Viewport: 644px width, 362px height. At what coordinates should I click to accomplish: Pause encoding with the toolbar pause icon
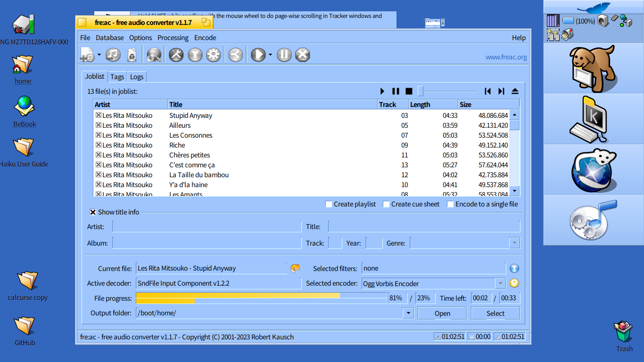284,55
